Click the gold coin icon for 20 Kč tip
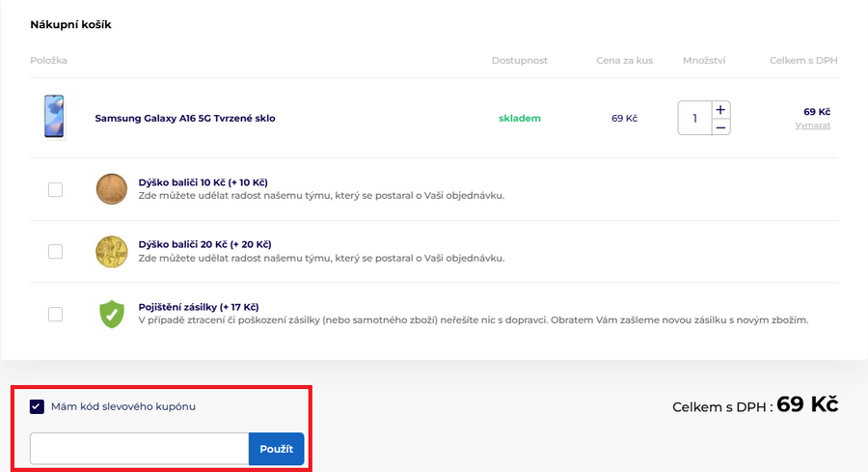This screenshot has width=868, height=472. pos(111,251)
